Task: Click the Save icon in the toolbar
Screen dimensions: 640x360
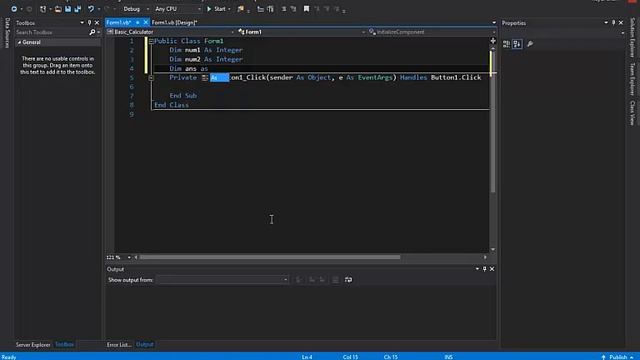Action: [x=68, y=9]
